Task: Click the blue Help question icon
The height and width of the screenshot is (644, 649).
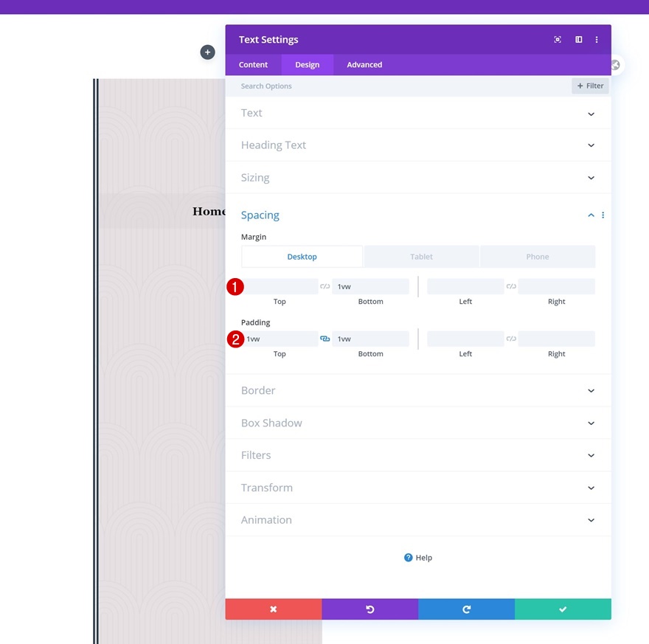Action: pos(408,558)
